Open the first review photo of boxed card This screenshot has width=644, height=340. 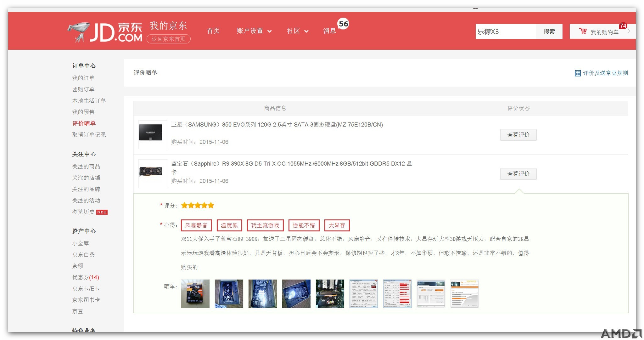[195, 294]
